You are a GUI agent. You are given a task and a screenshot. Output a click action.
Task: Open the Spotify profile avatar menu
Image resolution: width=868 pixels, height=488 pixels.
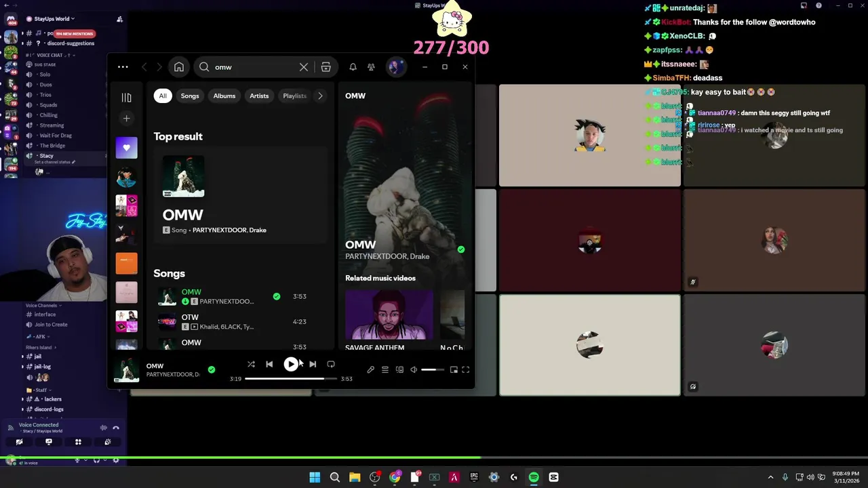click(x=395, y=67)
